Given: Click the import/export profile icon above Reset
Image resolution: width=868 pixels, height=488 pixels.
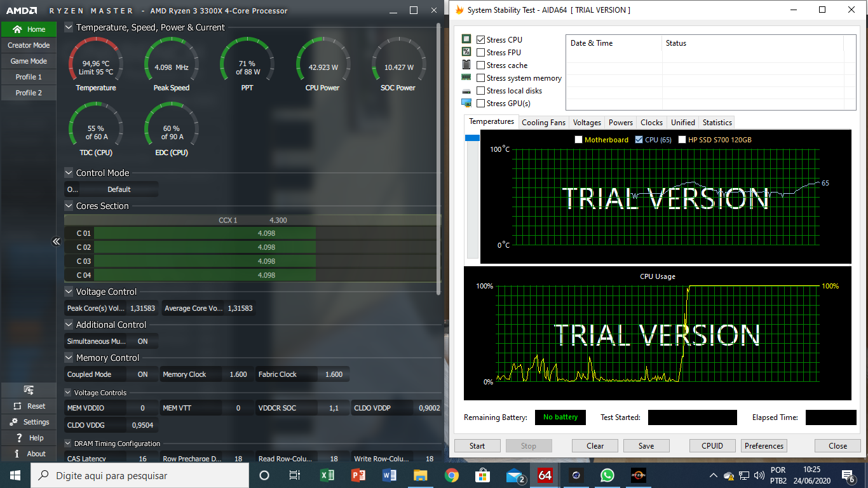Looking at the screenshot, I should (x=29, y=390).
